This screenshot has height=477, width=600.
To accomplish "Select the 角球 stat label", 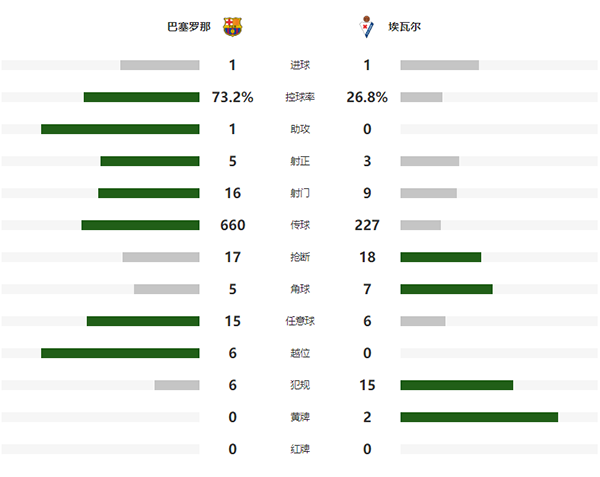I will click(299, 289).
